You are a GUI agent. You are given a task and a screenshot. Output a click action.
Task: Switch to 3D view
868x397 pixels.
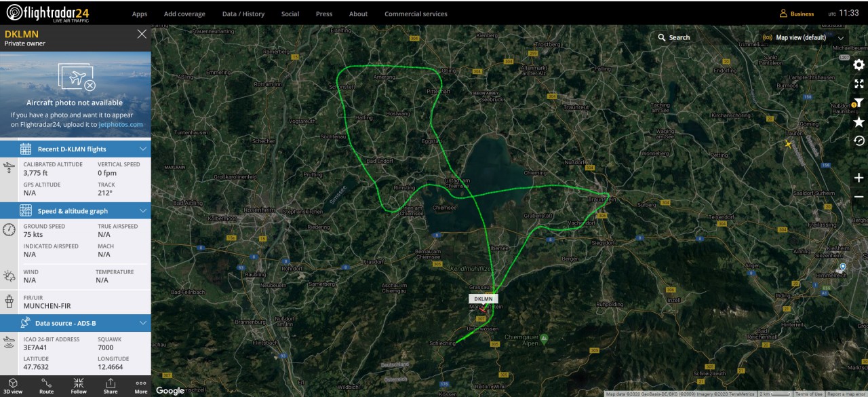pyautogui.click(x=12, y=386)
